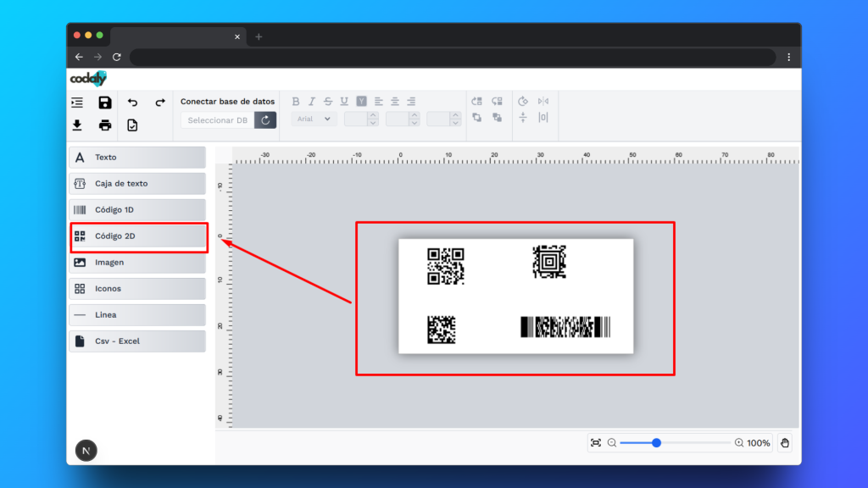The height and width of the screenshot is (488, 868).
Task: Click the send to back icon
Action: click(x=497, y=117)
